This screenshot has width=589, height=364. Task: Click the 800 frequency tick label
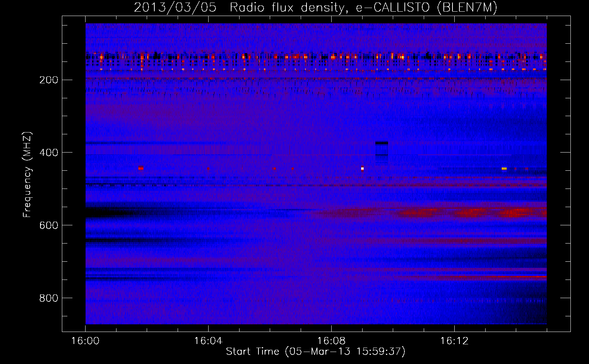pos(48,298)
